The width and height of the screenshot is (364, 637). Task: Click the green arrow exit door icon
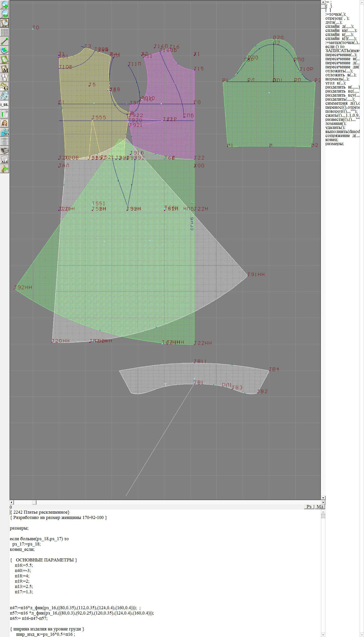coord(5,169)
